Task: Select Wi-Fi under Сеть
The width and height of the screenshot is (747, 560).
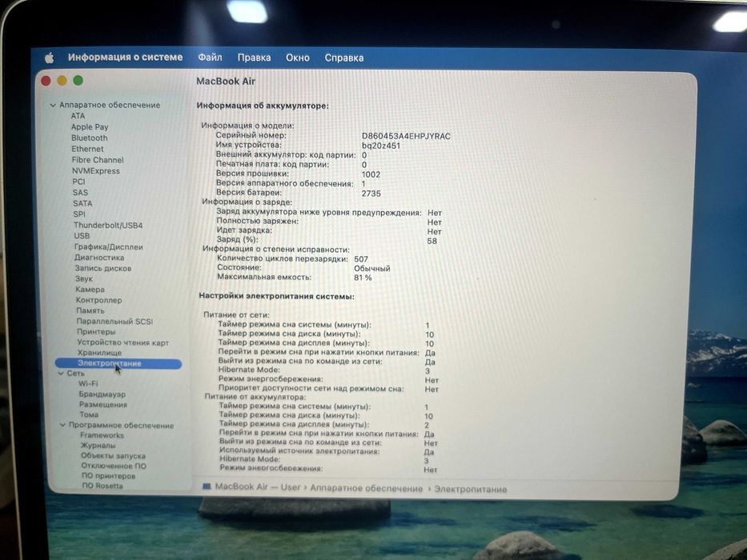Action: 88,383
